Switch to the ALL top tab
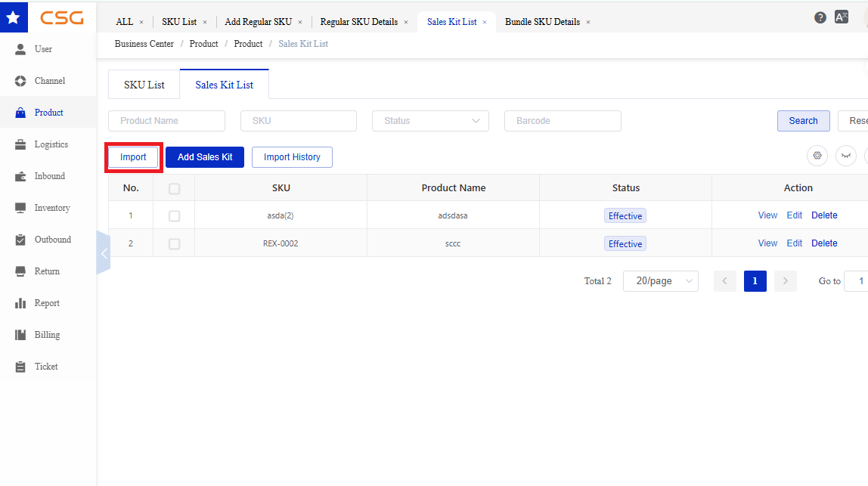 click(x=125, y=22)
